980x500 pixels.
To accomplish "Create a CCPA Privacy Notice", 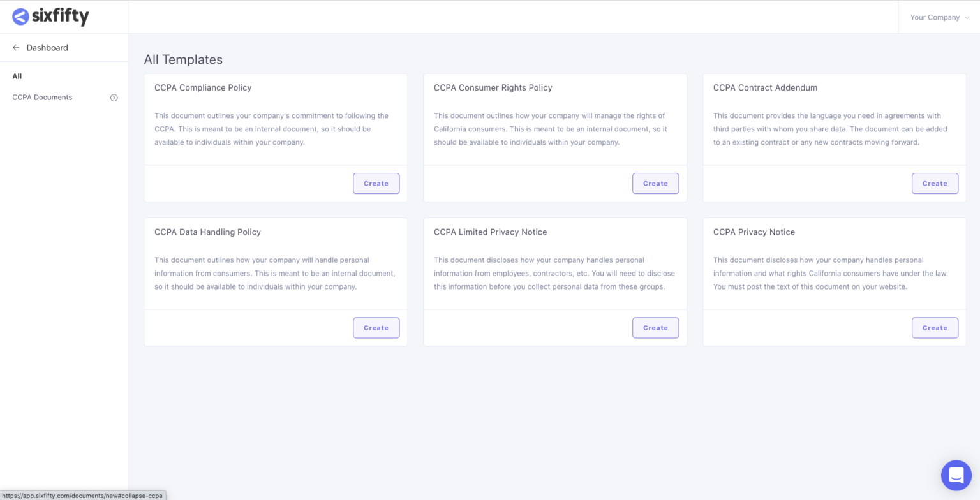I will pyautogui.click(x=935, y=328).
